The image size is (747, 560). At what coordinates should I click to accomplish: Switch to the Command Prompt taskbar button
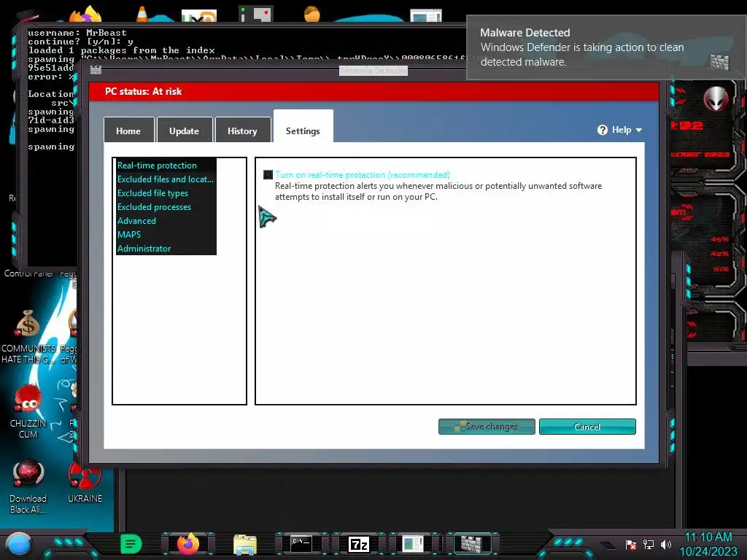tap(301, 543)
